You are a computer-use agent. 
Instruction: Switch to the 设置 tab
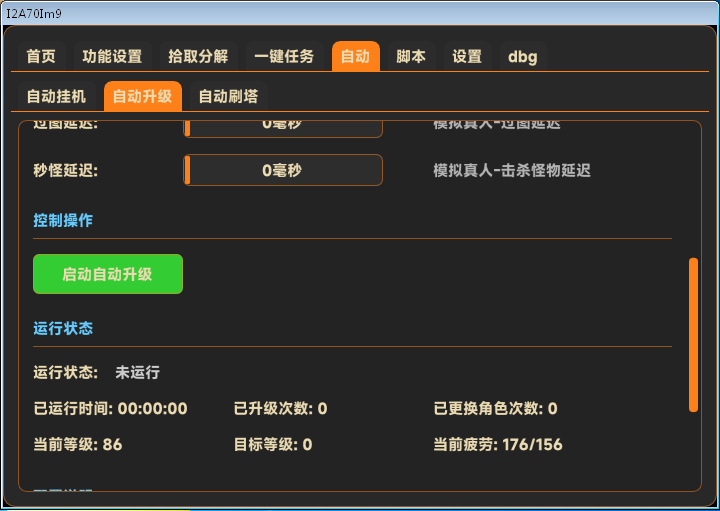(467, 57)
